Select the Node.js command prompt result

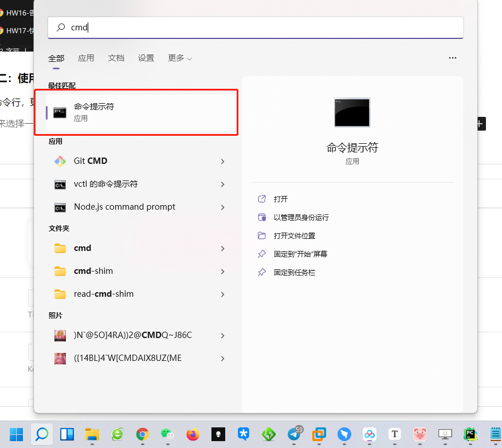click(124, 207)
